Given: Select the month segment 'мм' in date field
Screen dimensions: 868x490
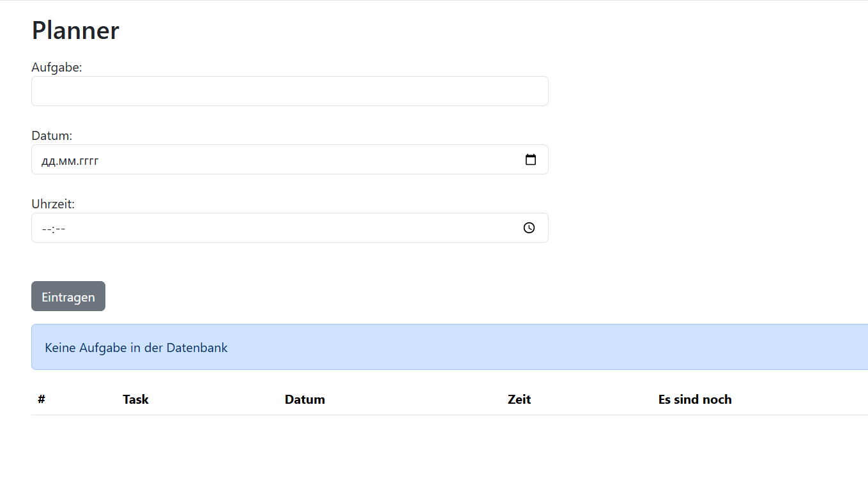Looking at the screenshot, I should 66,160.
